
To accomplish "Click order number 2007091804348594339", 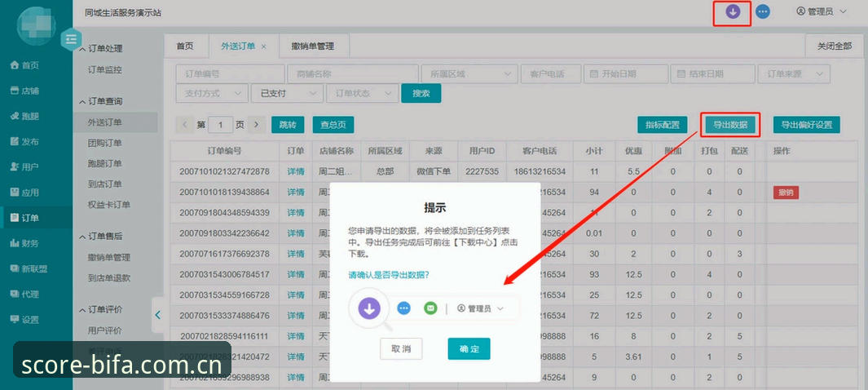I will click(224, 213).
